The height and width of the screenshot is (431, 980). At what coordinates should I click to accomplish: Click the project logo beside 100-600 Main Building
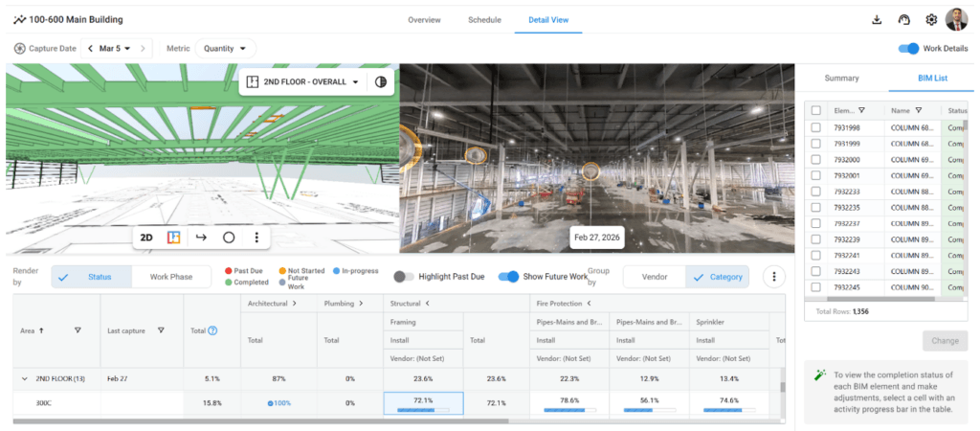pyautogui.click(x=19, y=19)
